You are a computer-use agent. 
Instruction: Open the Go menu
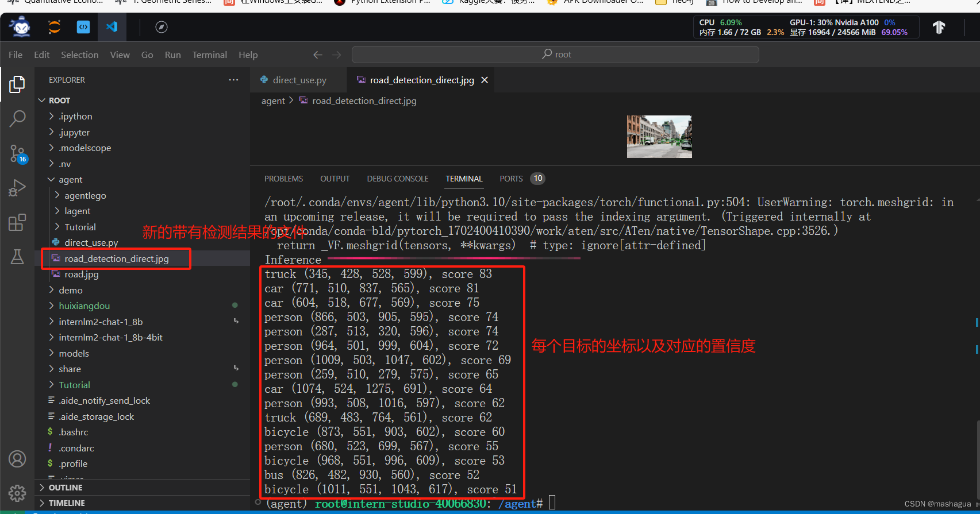(x=147, y=55)
